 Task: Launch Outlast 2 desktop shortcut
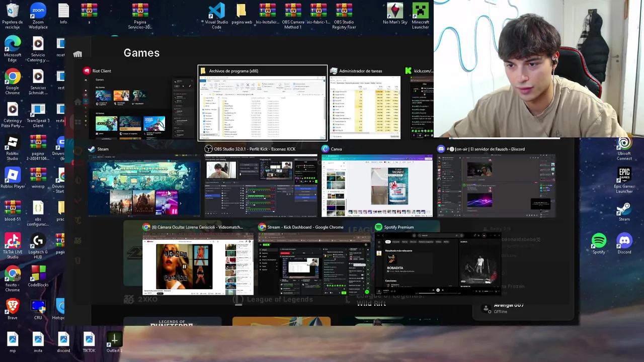tap(114, 342)
